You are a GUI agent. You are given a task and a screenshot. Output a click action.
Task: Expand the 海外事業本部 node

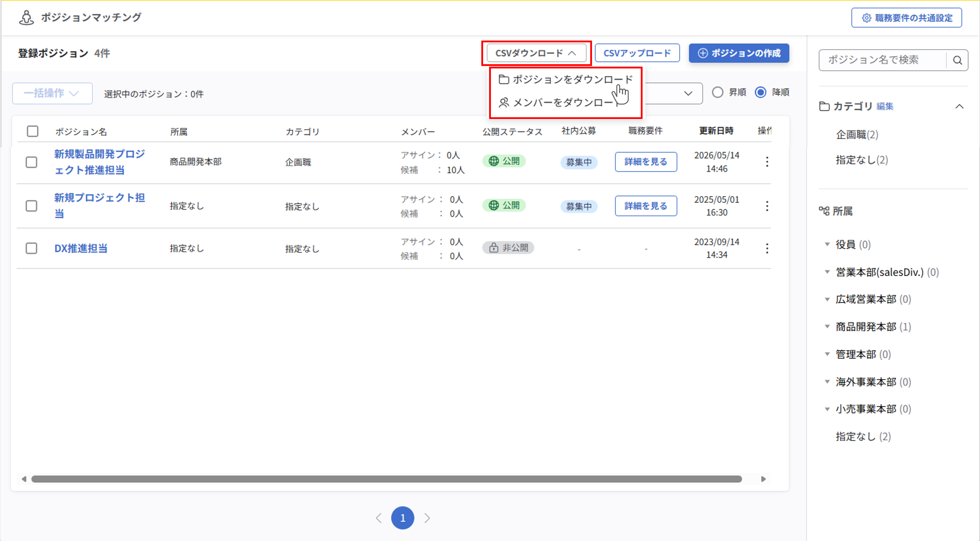pos(827,381)
